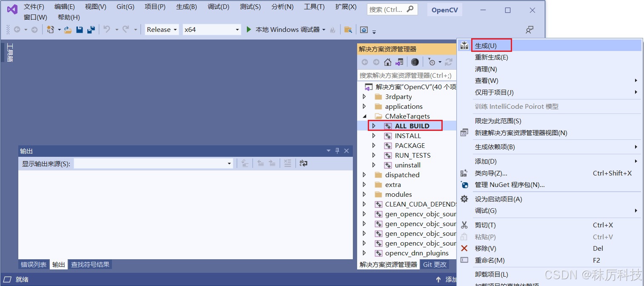Click the Sync refresh icon in Solution Explorer
Screen dimensions: 644x286
(x=449, y=62)
